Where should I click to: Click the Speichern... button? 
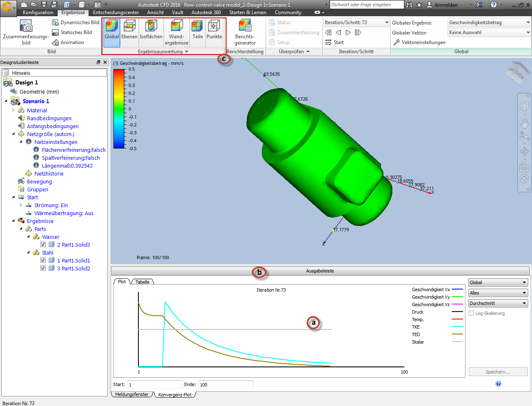pyautogui.click(x=498, y=372)
